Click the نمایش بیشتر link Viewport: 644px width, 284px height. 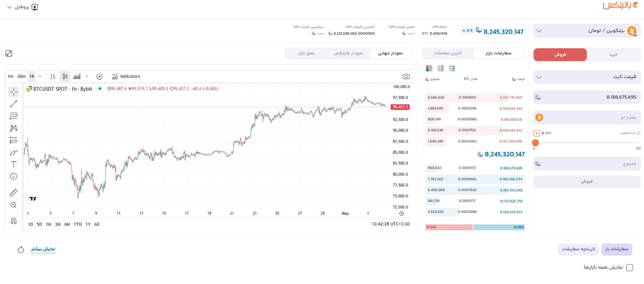click(43, 249)
